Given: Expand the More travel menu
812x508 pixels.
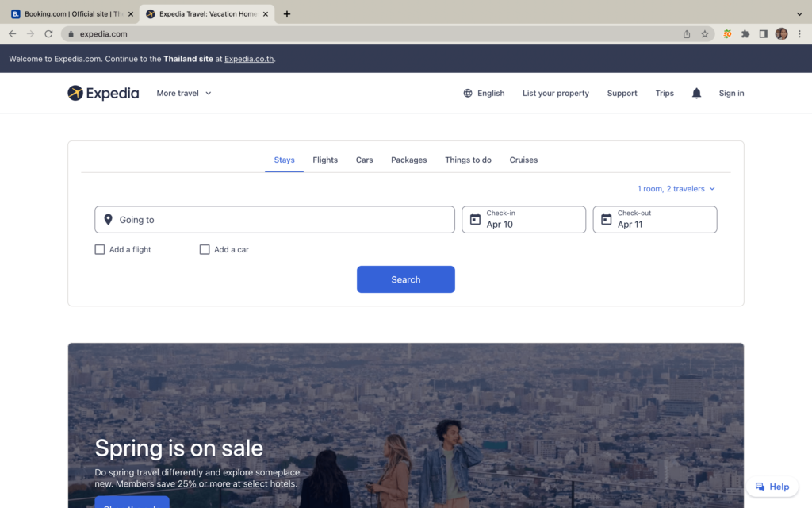Looking at the screenshot, I should click(x=184, y=94).
